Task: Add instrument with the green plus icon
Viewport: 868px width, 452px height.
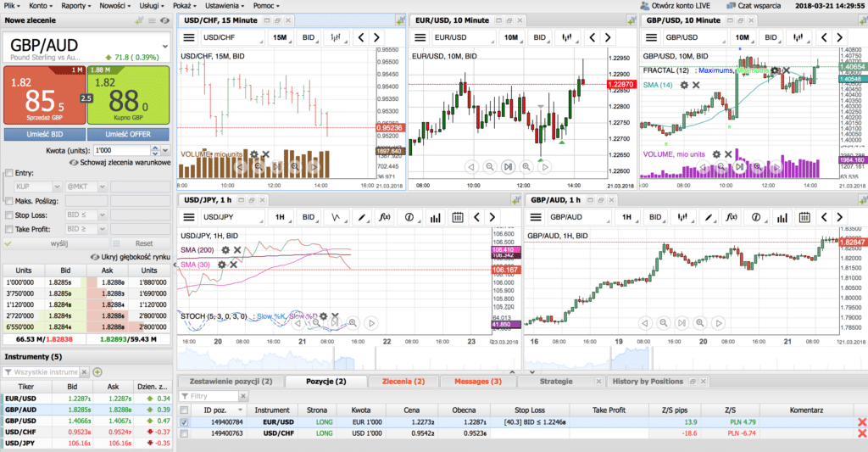Action: pyautogui.click(x=97, y=372)
